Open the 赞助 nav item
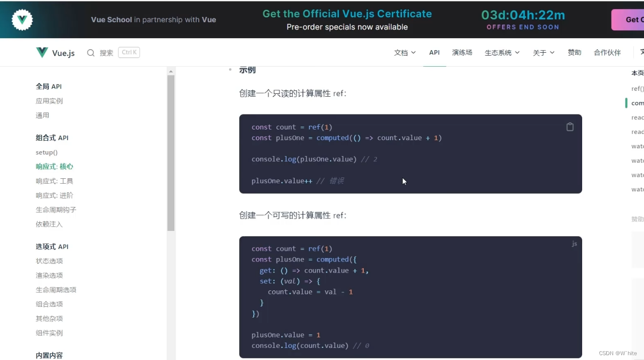644x360 pixels. coord(574,52)
